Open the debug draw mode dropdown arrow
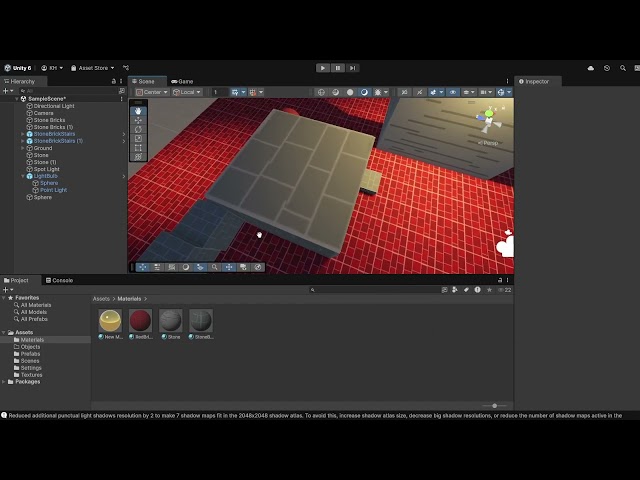Viewport: 640px width, 480px height. coord(386,92)
